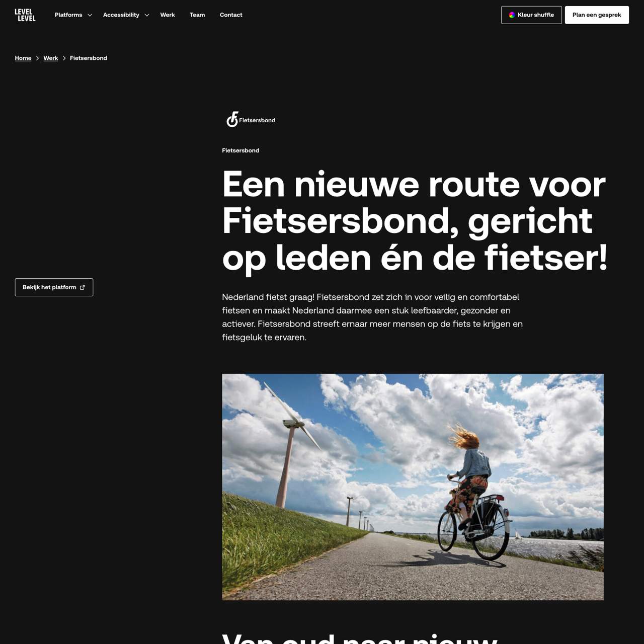The image size is (644, 644).
Task: Expand the Platforms dropdown chevron
Action: point(90,15)
